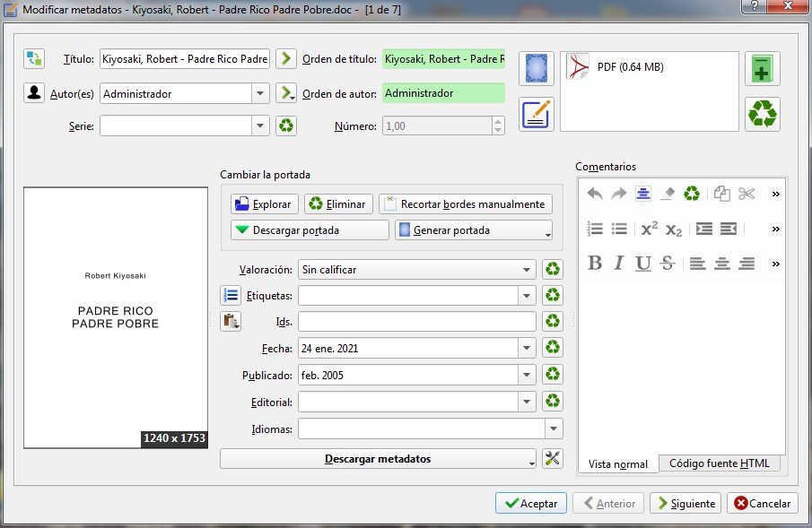
Task: Click the remove format recycle icon
Action: (762, 114)
